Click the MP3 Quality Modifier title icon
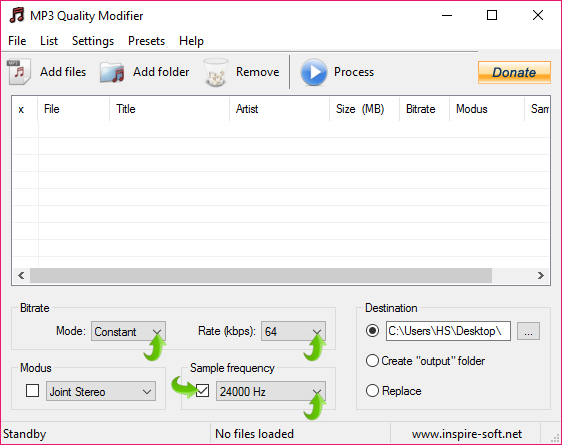Image resolution: width=562 pixels, height=445 pixels. pos(16,15)
